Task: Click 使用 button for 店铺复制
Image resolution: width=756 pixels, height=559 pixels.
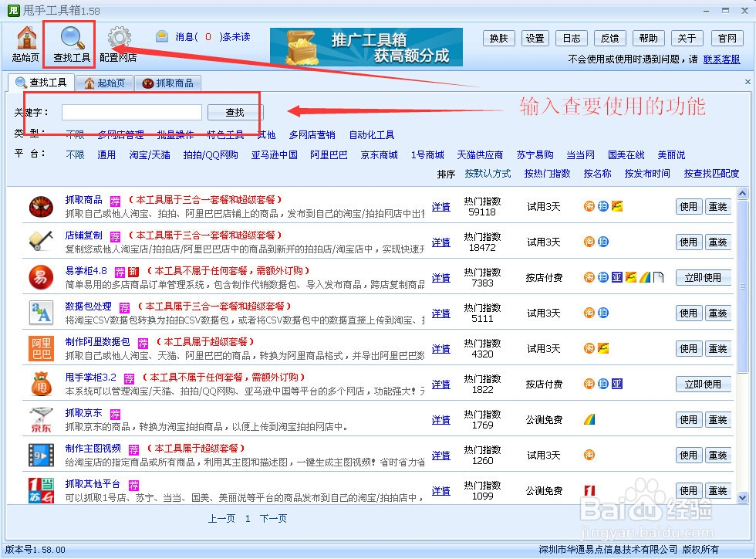Action: pyautogui.click(x=688, y=242)
